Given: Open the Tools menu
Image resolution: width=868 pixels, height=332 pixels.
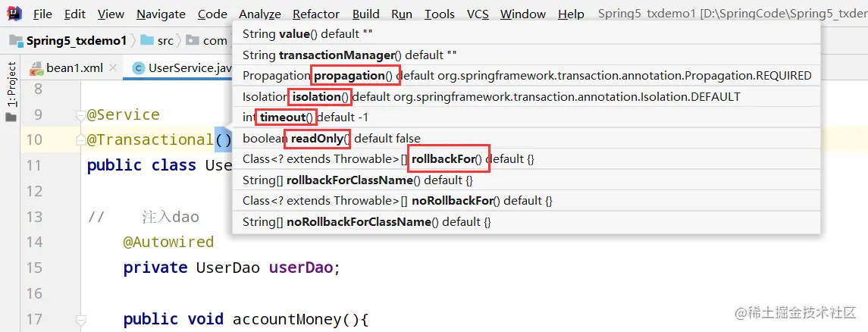Looking at the screenshot, I should pos(440,14).
